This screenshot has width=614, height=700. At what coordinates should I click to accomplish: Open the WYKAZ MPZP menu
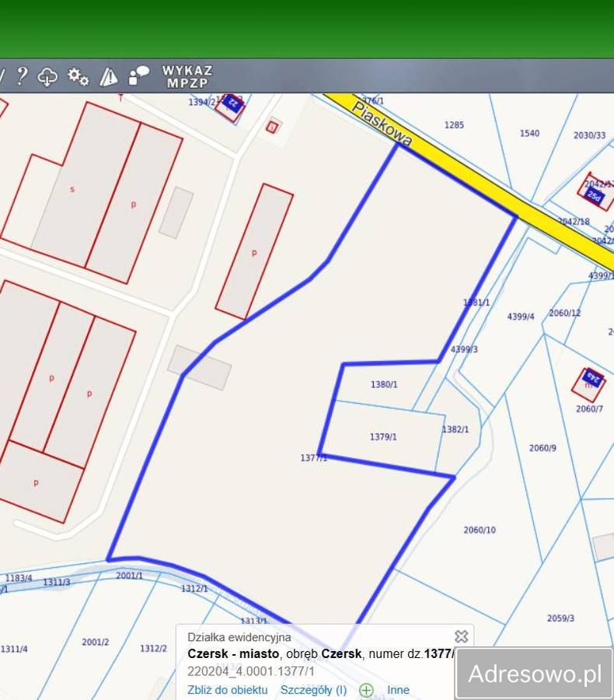(187, 77)
